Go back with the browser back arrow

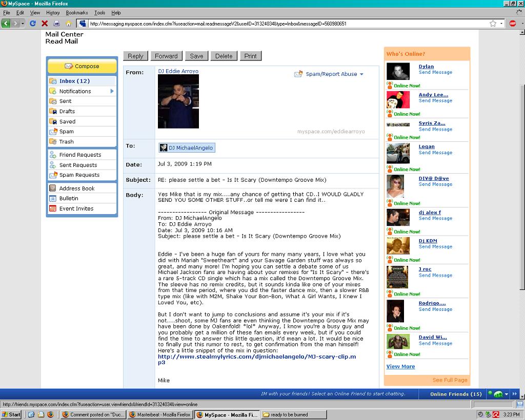[6, 24]
